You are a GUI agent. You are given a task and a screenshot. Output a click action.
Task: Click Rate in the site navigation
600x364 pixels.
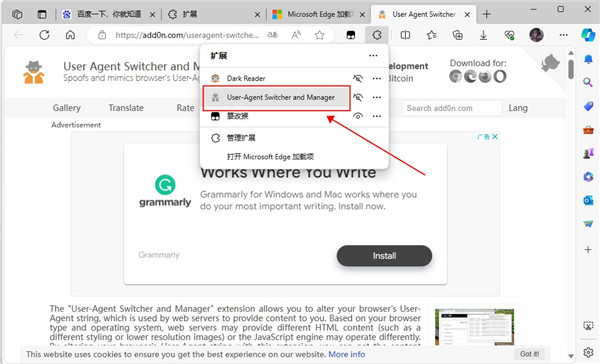click(x=185, y=108)
